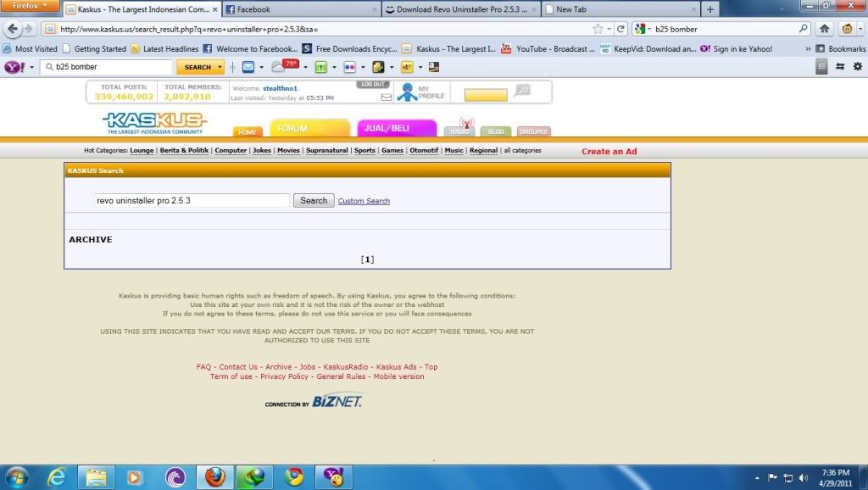Open the Bookmarks menu button
The width and height of the screenshot is (868, 490).
click(x=841, y=48)
